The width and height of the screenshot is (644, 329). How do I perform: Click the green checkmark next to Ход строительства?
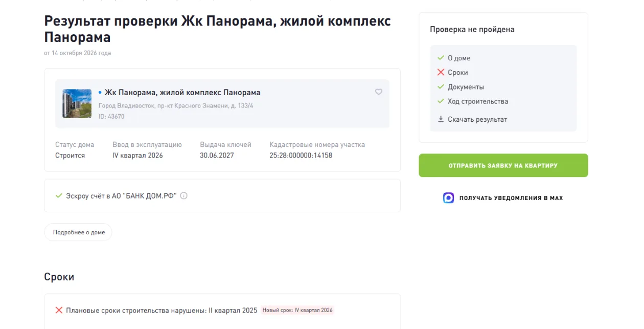point(441,101)
